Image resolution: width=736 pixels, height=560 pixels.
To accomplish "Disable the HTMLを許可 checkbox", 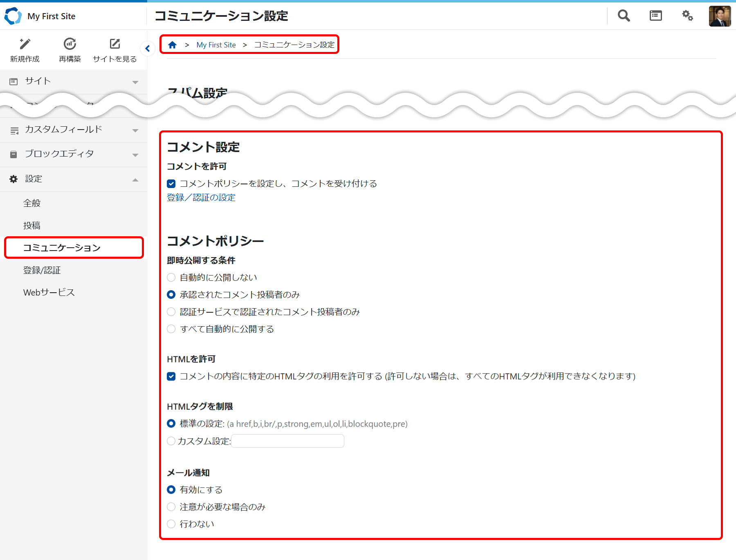I will pos(171,376).
